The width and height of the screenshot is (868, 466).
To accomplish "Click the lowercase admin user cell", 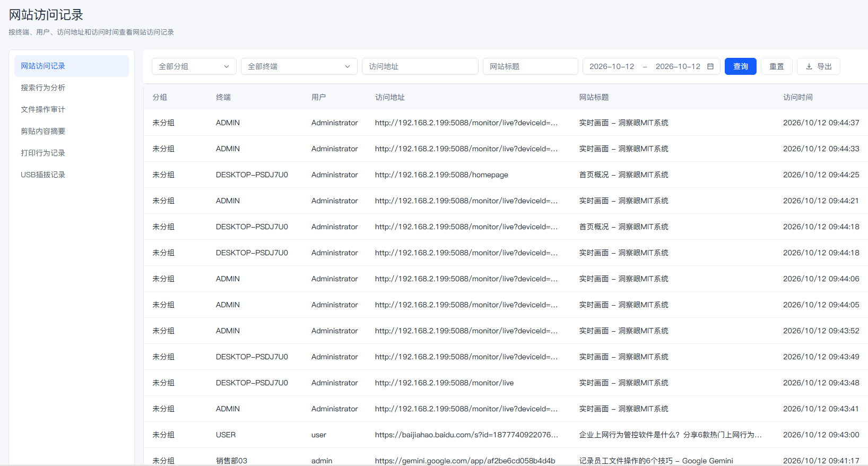I will [322, 461].
